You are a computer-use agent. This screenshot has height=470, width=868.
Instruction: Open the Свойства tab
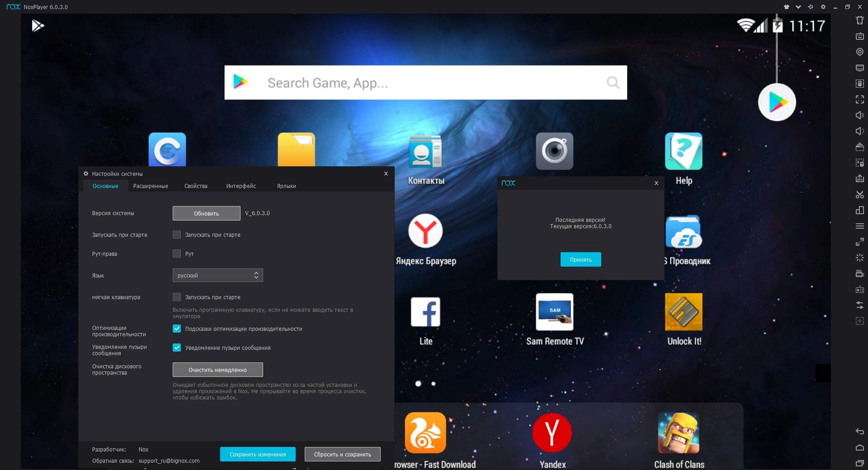pos(196,186)
